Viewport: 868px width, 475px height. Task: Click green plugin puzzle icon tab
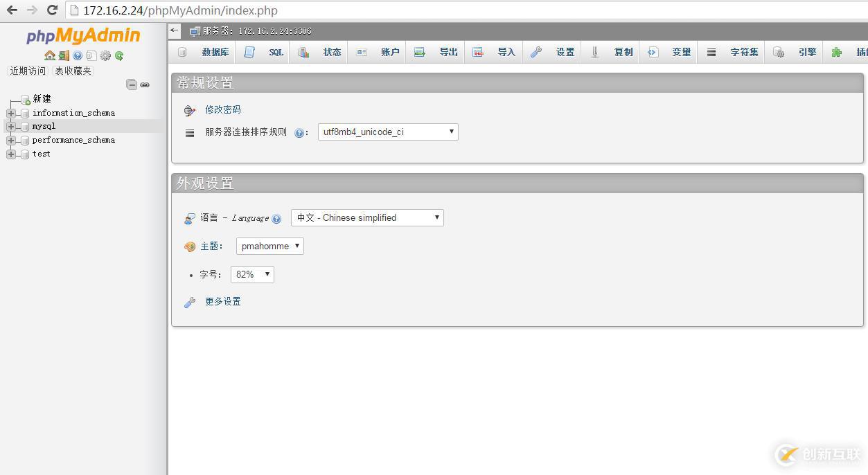click(837, 52)
